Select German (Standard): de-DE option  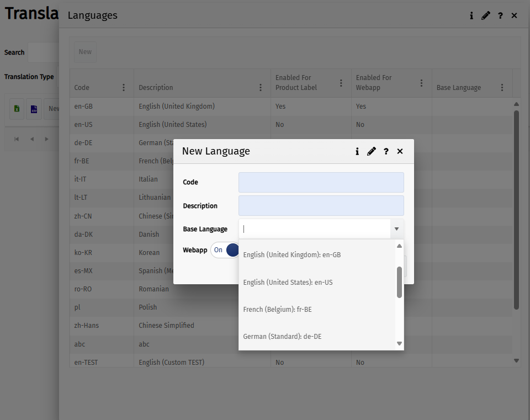[317, 336]
